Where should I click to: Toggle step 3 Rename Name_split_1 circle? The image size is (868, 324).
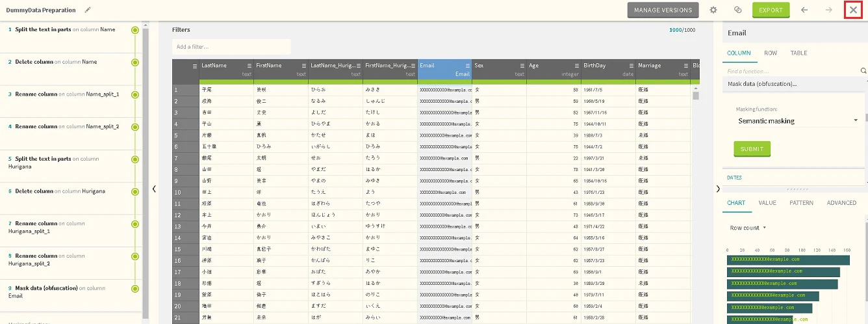coord(135,94)
